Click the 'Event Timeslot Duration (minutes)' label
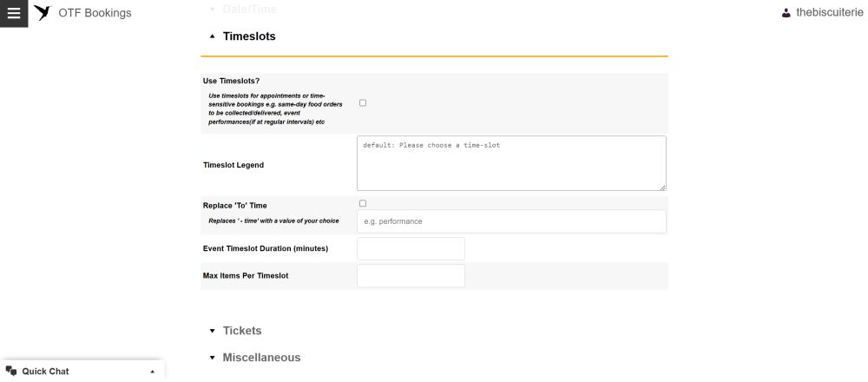868x382 pixels. (266, 248)
